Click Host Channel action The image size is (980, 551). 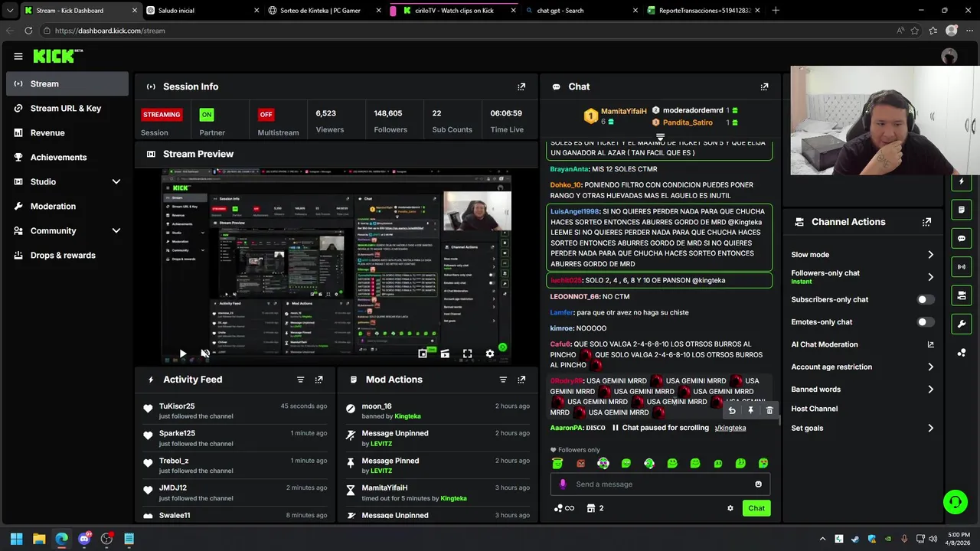click(814, 409)
